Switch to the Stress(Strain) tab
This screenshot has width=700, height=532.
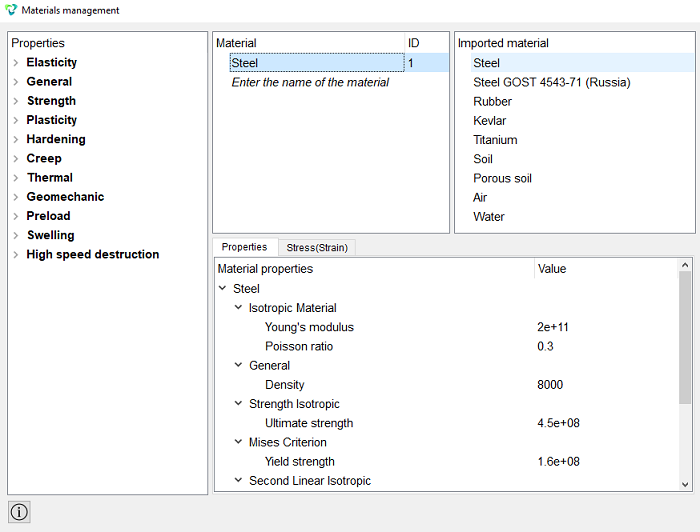pyautogui.click(x=317, y=247)
